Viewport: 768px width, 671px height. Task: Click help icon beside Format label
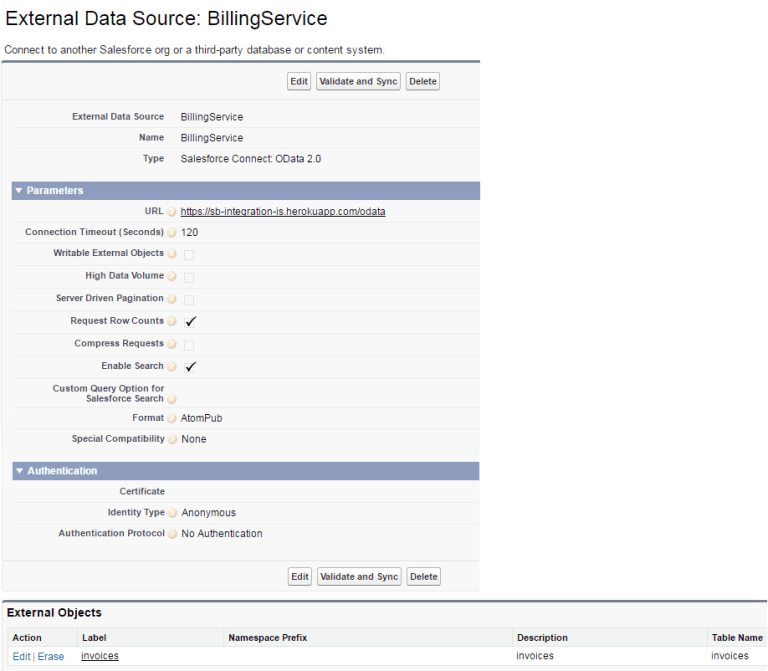click(x=172, y=418)
